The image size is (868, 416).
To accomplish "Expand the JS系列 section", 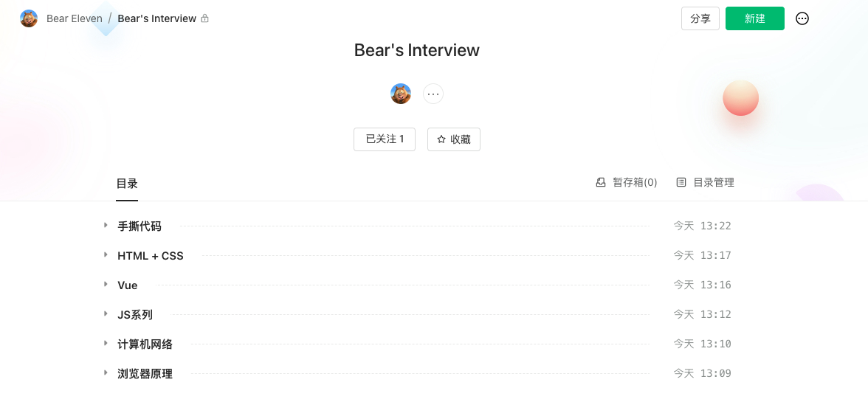I will (x=106, y=314).
